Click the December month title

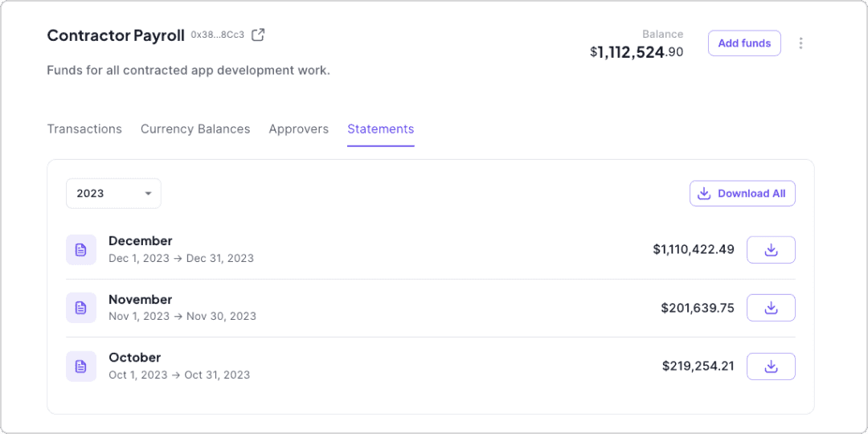141,241
